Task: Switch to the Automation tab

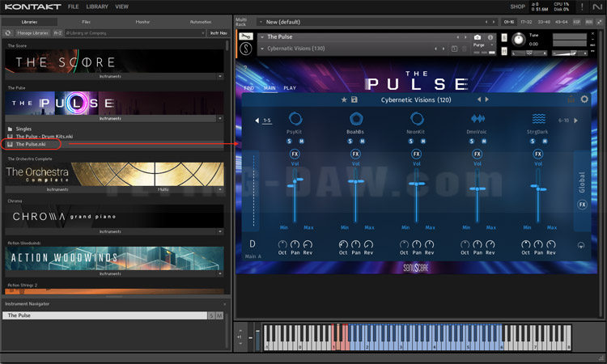Action: [201, 22]
